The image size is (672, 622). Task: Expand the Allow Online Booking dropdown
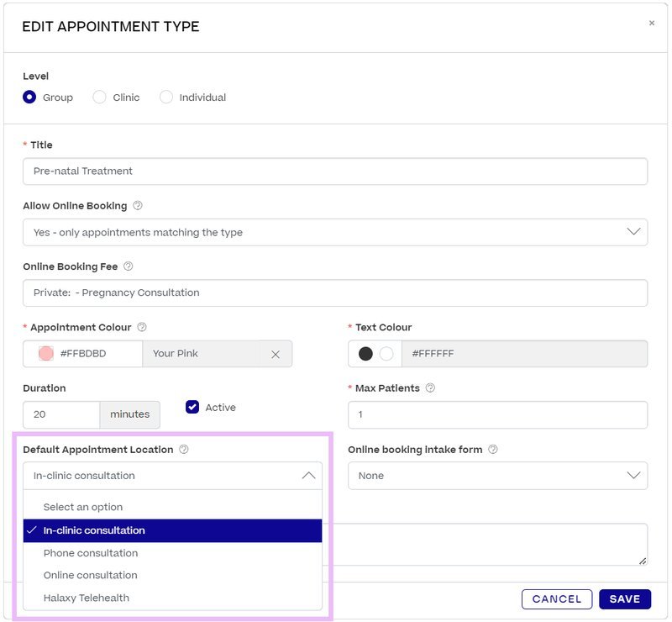tap(335, 232)
